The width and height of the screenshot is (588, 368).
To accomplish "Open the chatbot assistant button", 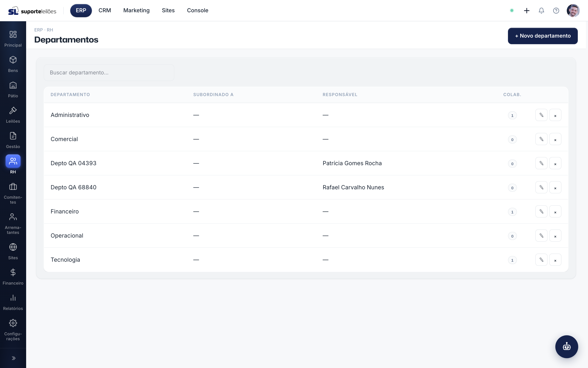I will click(x=566, y=347).
